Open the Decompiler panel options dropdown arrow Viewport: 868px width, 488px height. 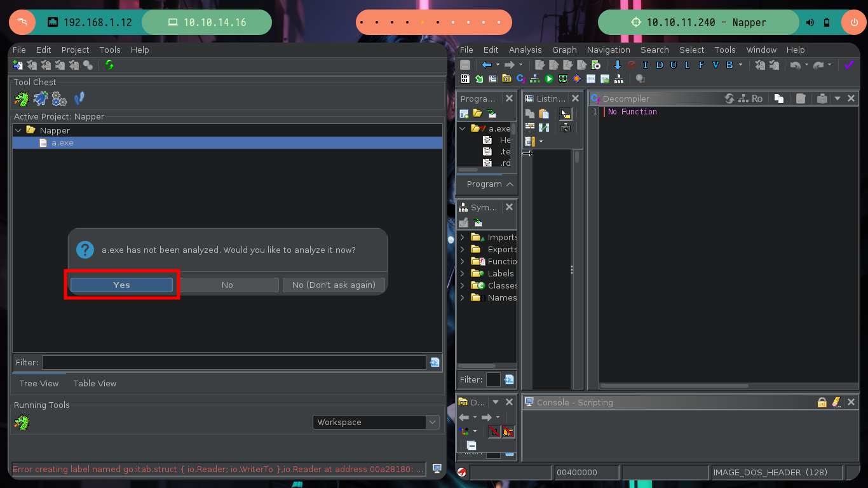point(837,98)
